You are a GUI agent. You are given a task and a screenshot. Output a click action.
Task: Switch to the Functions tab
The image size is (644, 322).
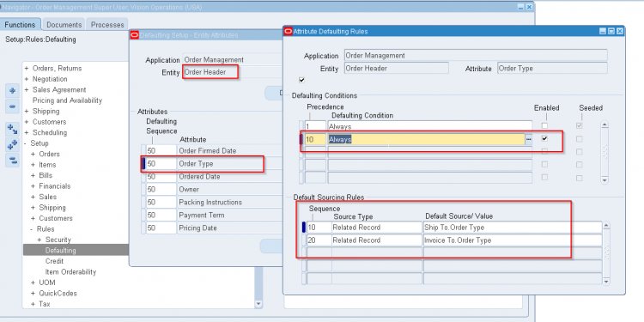click(x=20, y=25)
